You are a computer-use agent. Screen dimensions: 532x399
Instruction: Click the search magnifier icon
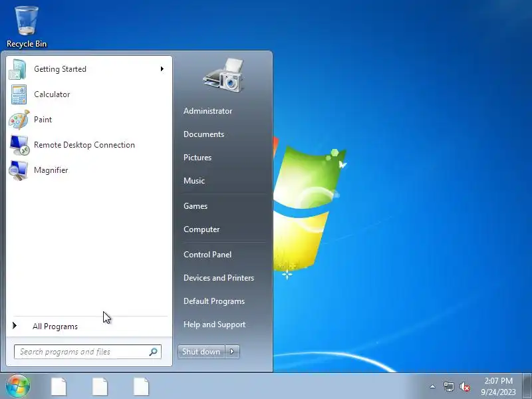(x=153, y=352)
